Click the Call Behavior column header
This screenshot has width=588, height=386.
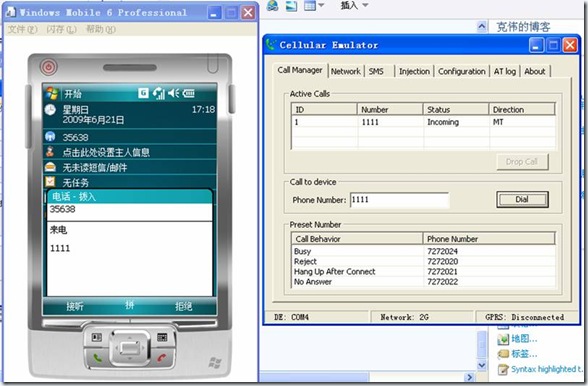357,239
